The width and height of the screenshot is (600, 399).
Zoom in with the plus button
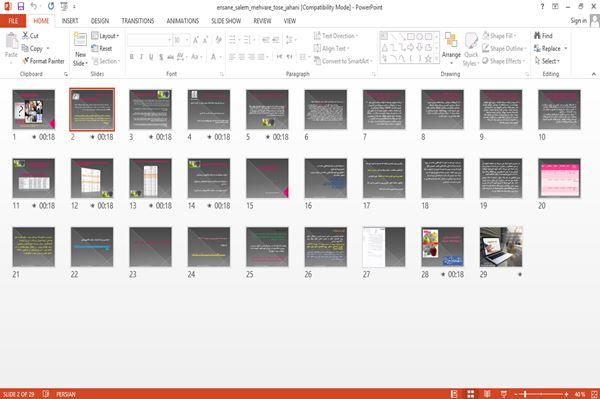[566, 394]
